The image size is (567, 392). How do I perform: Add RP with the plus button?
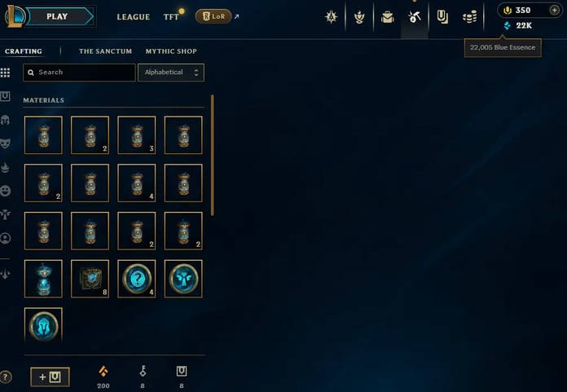(554, 10)
